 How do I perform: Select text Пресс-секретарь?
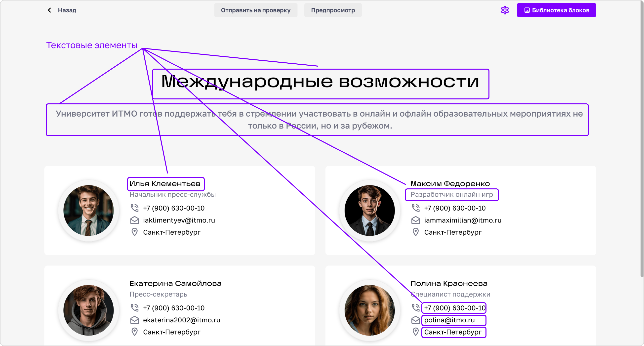(x=158, y=294)
